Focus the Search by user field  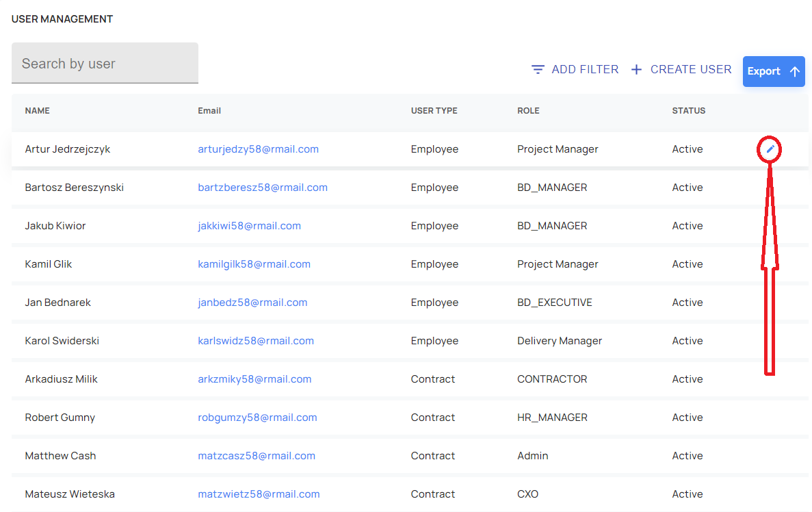(x=105, y=63)
